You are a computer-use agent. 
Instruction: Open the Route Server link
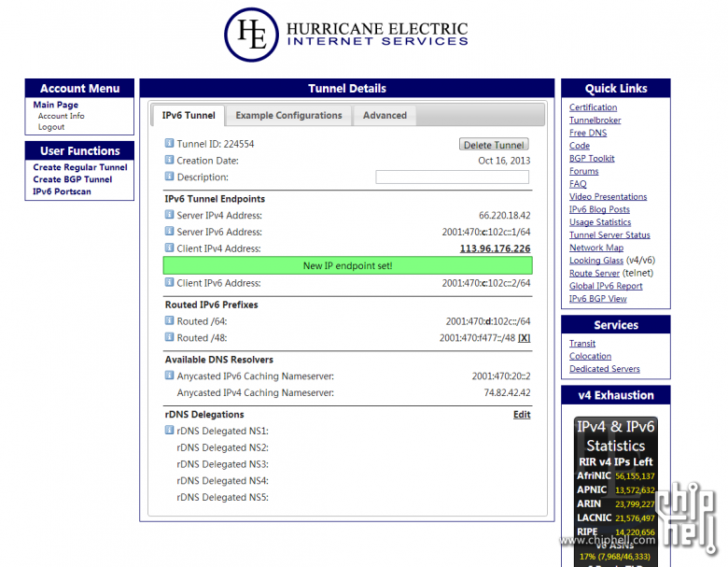tap(595, 274)
